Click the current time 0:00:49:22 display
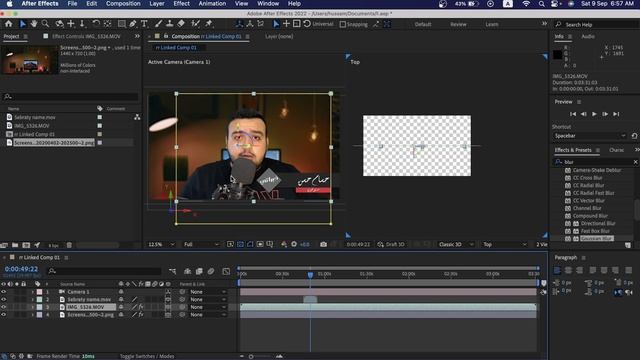This screenshot has height=360, width=640. pos(21,269)
